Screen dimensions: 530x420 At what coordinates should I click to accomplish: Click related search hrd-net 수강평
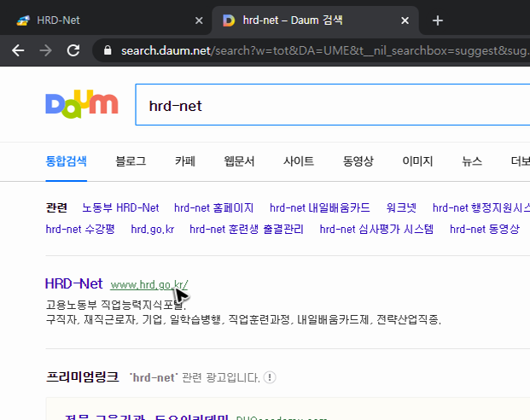pos(80,230)
